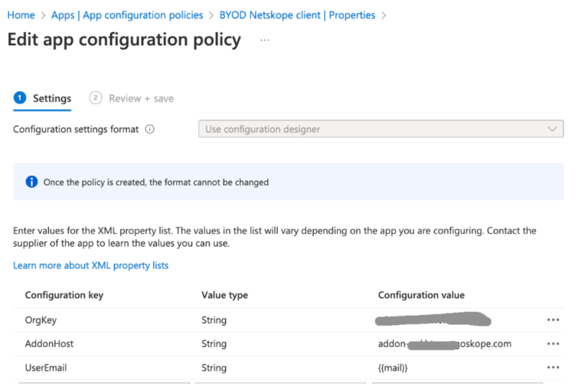Open the OrgKey row ellipsis menu
This screenshot has height=384, width=588.
pyautogui.click(x=553, y=320)
